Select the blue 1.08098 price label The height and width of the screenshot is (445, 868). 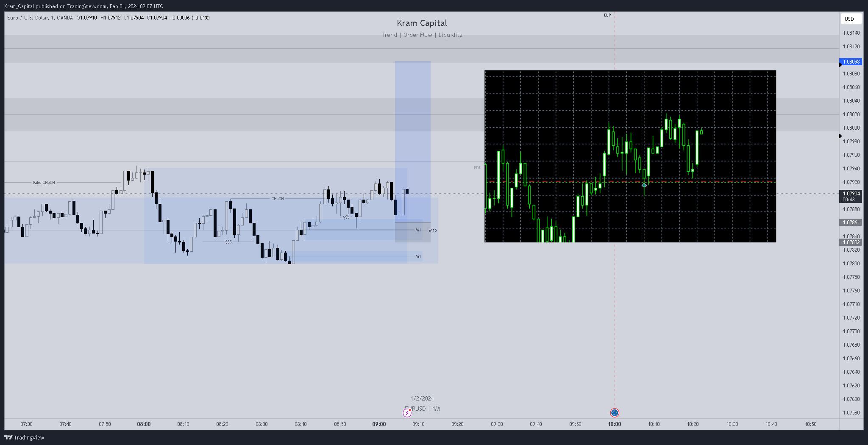(x=851, y=62)
